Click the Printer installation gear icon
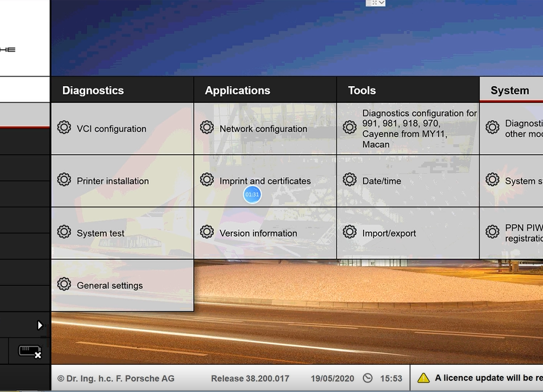The height and width of the screenshot is (392, 543). tap(64, 179)
